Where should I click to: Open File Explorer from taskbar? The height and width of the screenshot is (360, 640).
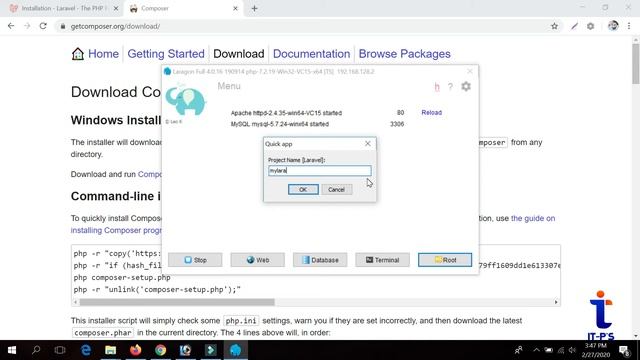(111, 350)
